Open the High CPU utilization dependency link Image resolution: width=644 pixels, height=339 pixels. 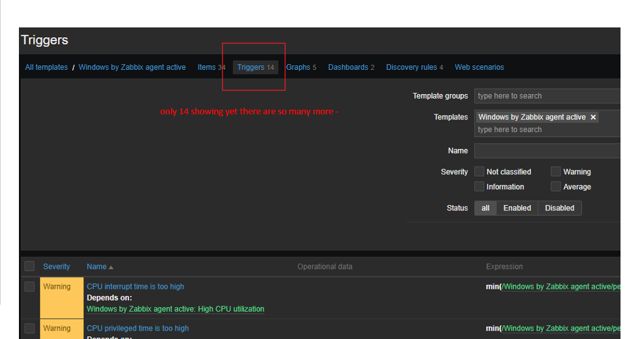176,308
